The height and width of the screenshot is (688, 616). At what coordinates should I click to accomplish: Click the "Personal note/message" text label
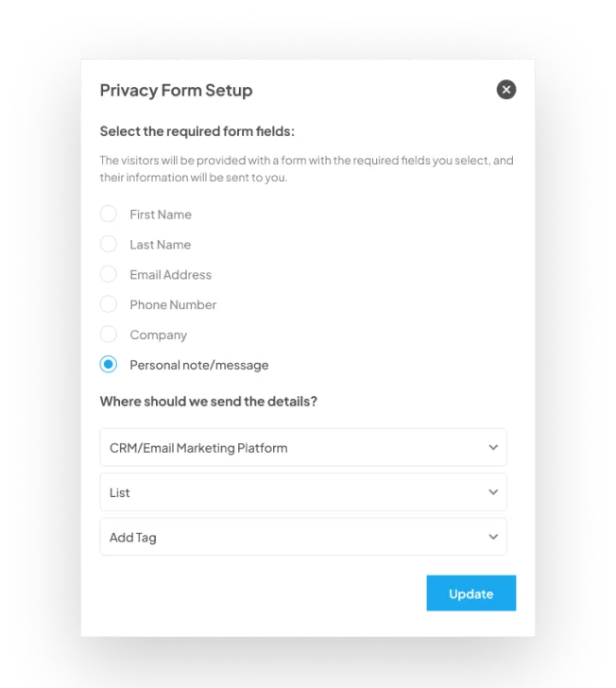pyautogui.click(x=199, y=365)
